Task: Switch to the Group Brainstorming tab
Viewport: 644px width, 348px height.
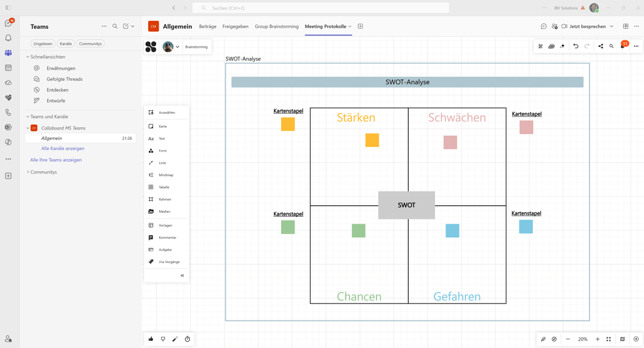Action: pos(277,26)
